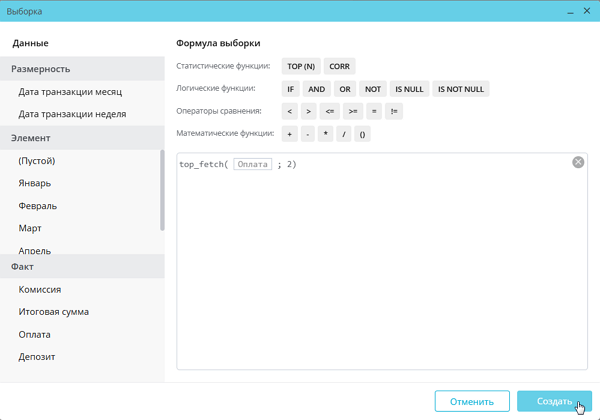The width and height of the screenshot is (600, 420).
Task: Select the Комиссия fact
Action: (40, 290)
